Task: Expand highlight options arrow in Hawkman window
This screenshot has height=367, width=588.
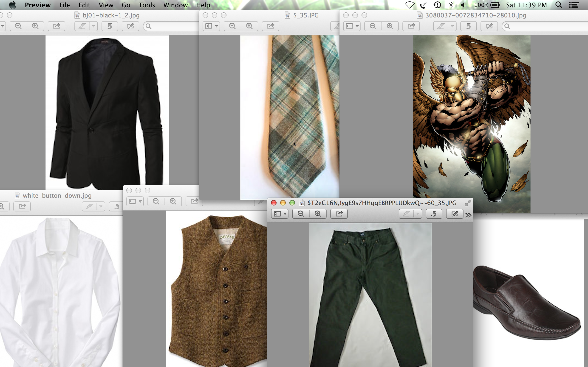Action: (x=452, y=26)
